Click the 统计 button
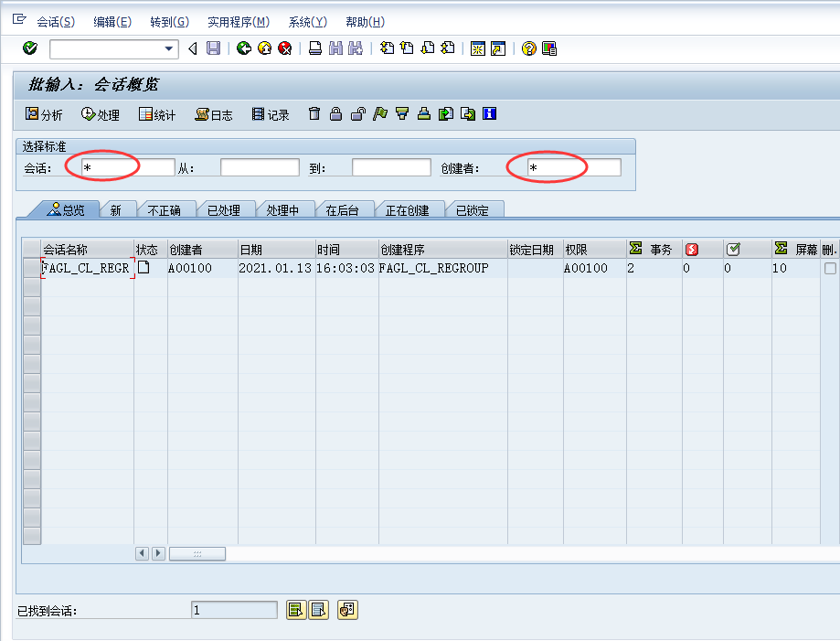This screenshot has width=840, height=641. tap(157, 114)
